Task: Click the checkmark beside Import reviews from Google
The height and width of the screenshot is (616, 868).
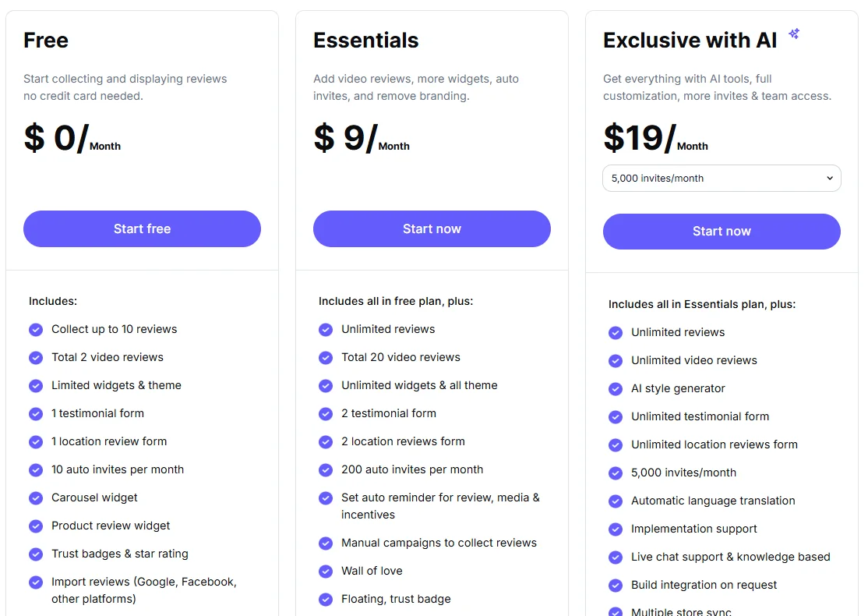Action: tap(36, 582)
